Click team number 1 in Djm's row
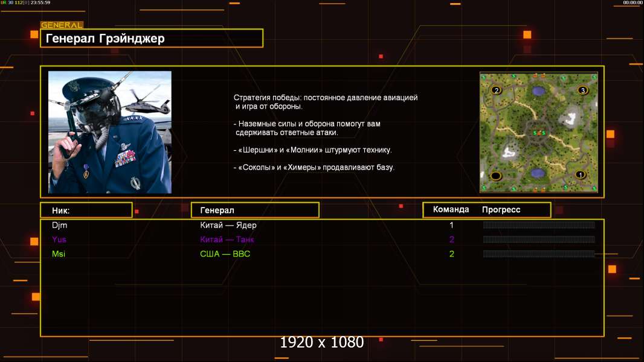This screenshot has width=644, height=362. [451, 225]
